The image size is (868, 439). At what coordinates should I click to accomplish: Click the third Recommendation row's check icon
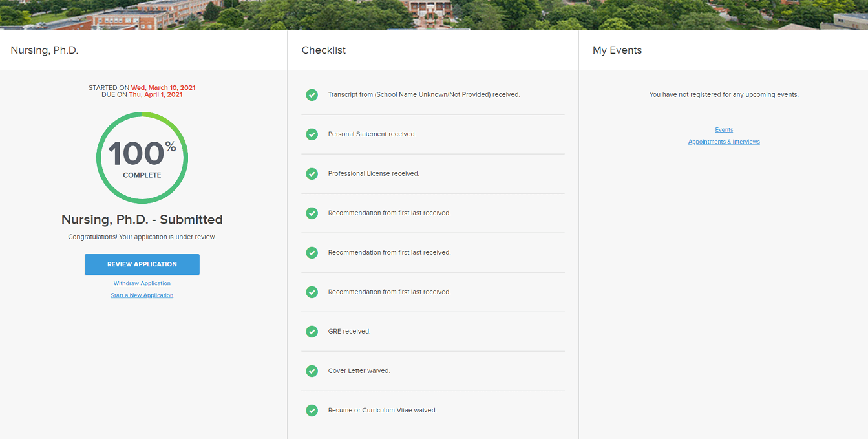click(x=312, y=292)
